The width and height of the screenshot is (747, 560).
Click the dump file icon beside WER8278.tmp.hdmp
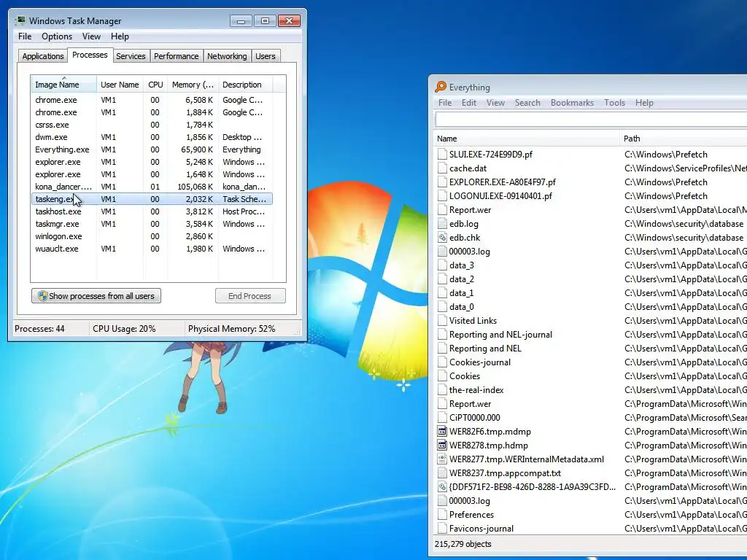442,446
